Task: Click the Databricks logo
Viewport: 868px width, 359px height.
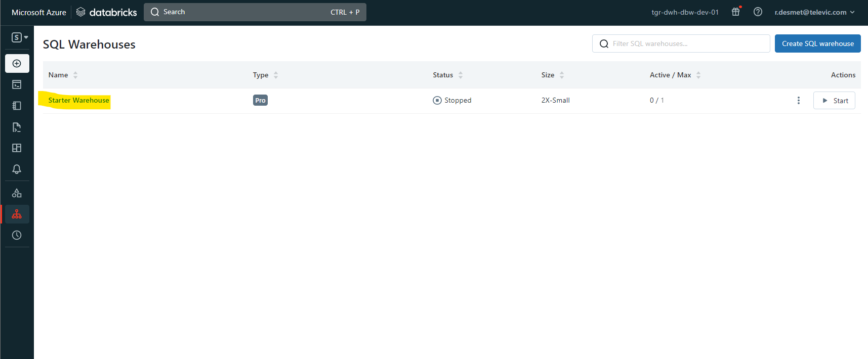Action: (106, 12)
